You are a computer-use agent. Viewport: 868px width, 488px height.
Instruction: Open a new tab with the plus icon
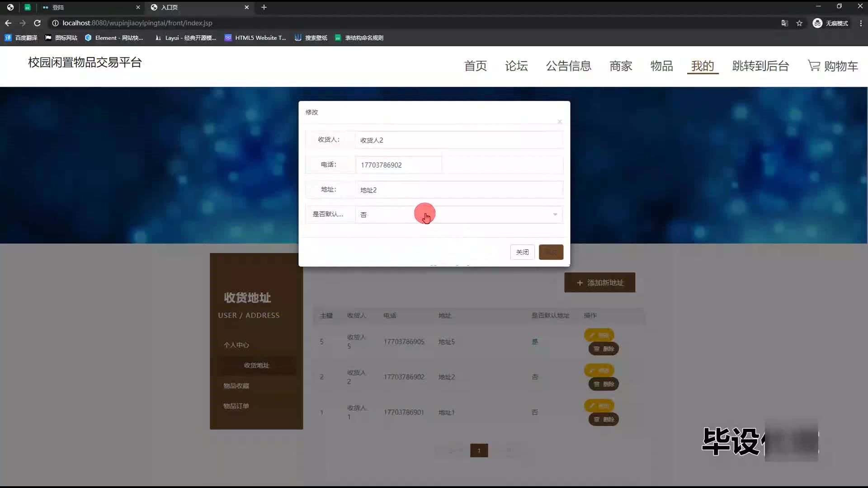pyautogui.click(x=264, y=7)
